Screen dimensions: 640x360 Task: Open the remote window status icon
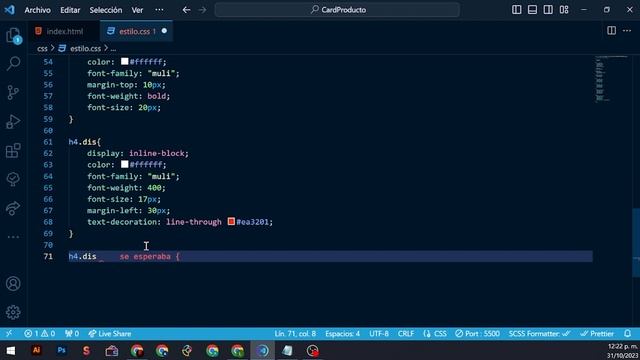[9, 333]
